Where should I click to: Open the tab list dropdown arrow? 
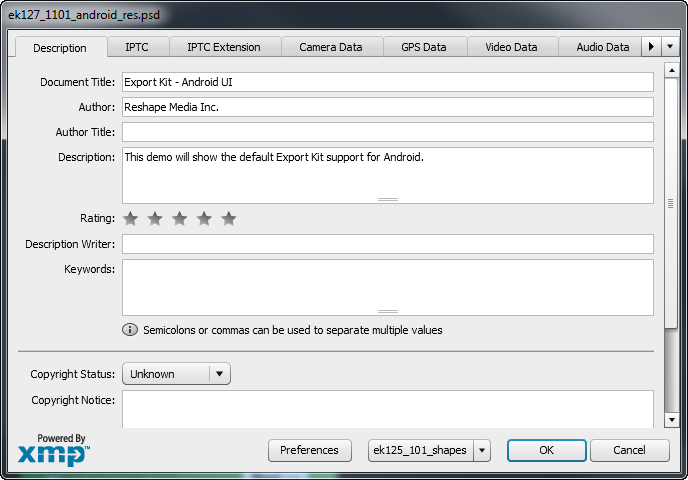click(670, 47)
